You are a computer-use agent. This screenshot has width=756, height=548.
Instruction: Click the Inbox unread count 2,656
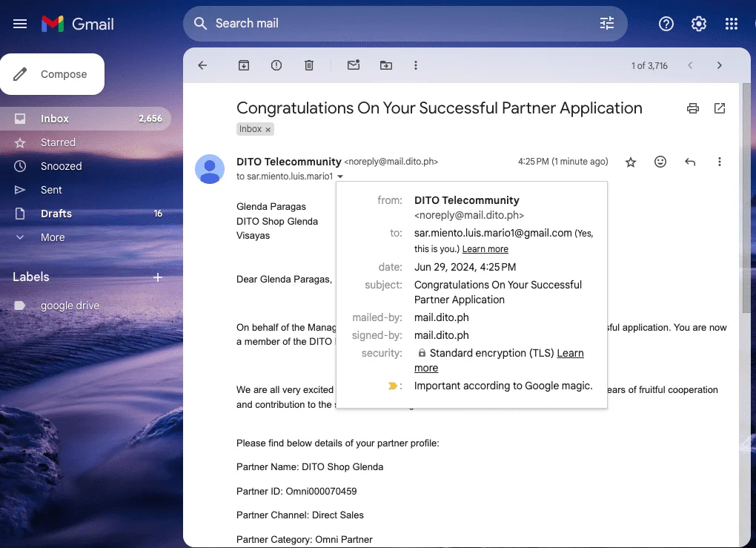[150, 119]
